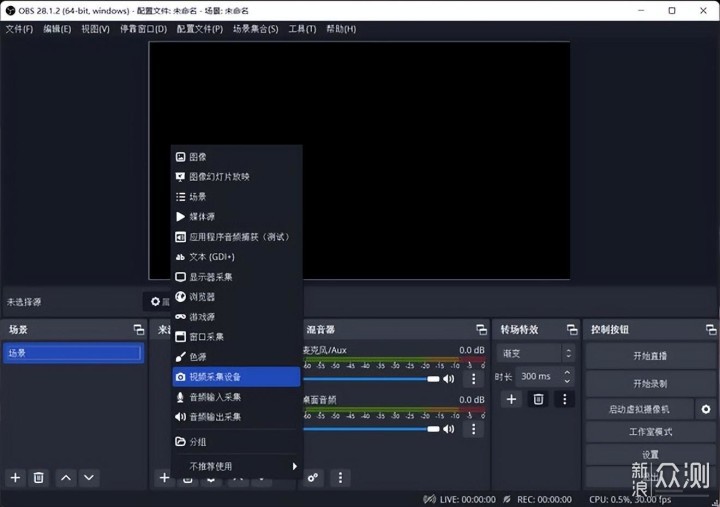The image size is (720, 507).
Task: Mute the 桌面音频 channel
Action: [449, 429]
